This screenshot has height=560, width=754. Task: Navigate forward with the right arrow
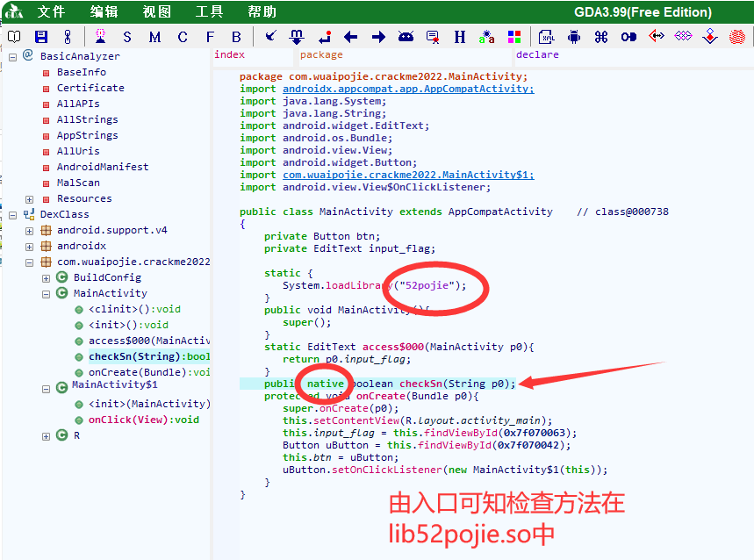point(378,37)
